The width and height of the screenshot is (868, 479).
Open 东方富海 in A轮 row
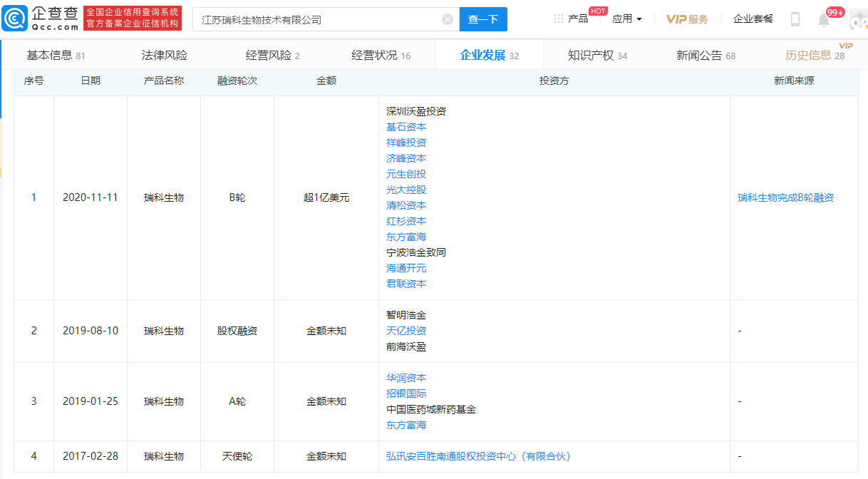click(x=406, y=425)
